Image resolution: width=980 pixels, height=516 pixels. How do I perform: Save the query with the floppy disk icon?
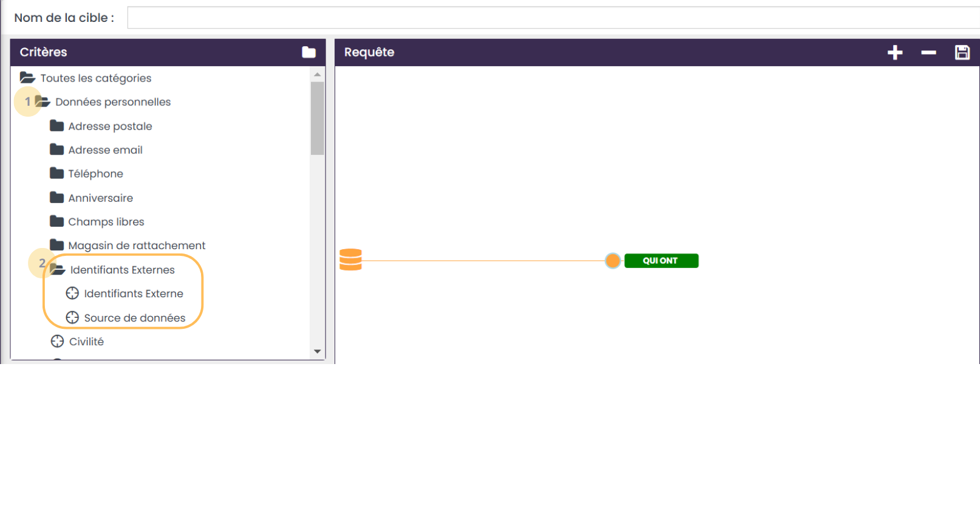click(962, 52)
